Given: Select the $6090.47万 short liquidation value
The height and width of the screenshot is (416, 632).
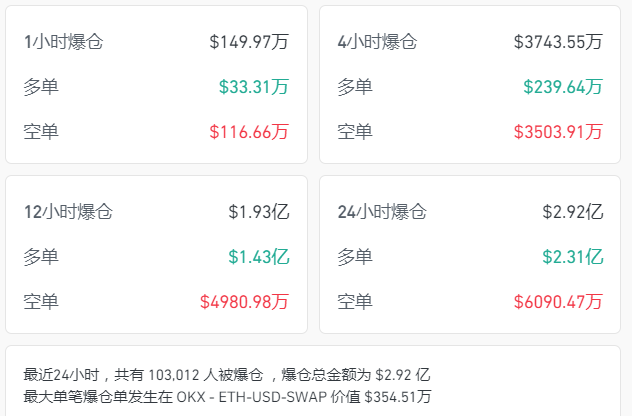Looking at the screenshot, I should click(x=558, y=301).
